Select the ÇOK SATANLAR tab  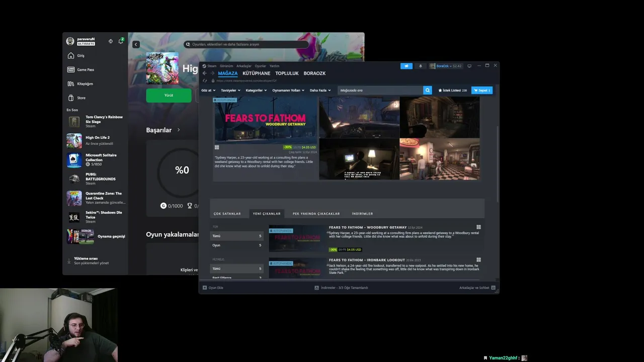(227, 214)
